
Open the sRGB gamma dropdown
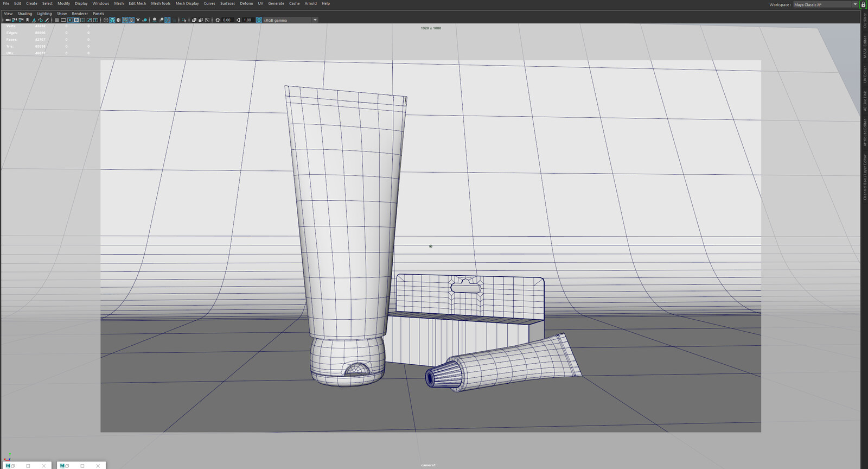point(315,20)
